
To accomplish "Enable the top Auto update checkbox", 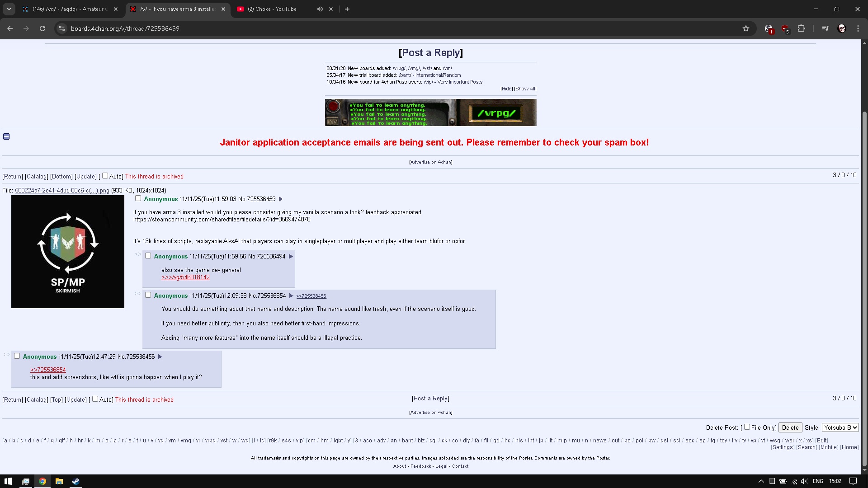I will [105, 176].
